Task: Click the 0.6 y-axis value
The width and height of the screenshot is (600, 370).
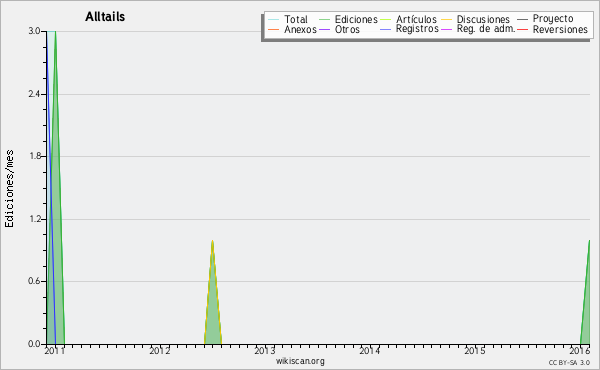Action: coord(34,282)
